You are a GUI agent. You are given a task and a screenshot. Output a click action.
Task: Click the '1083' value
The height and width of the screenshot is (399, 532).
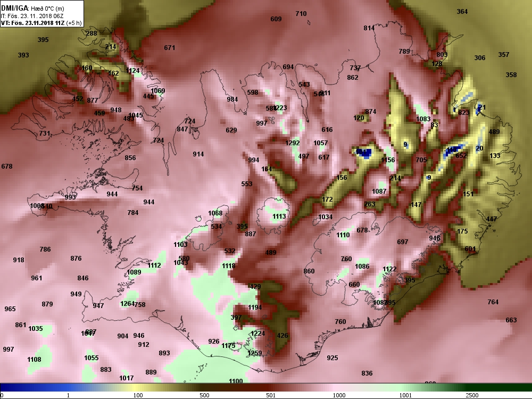pyautogui.click(x=423, y=119)
